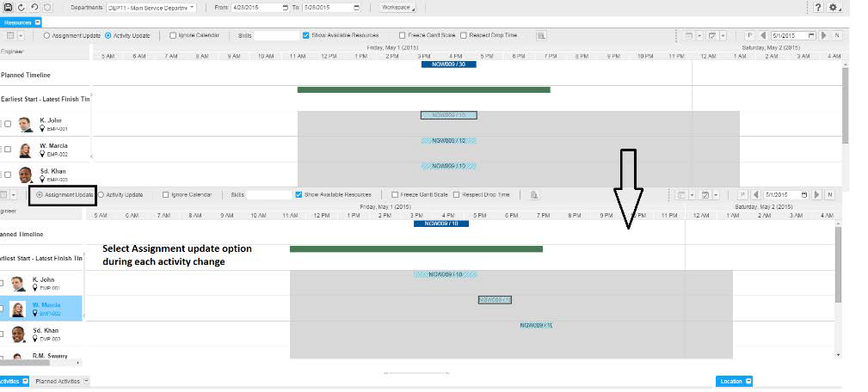This screenshot has height=392, width=868.
Task: Open the Help question mark icon
Action: tap(818, 7)
